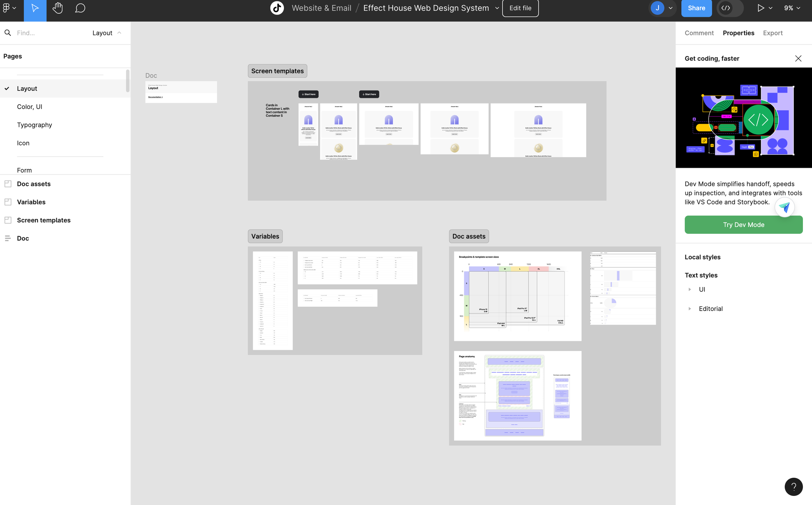This screenshot has width=812, height=505.
Task: Toggle Dev Mode switch
Action: pyautogui.click(x=730, y=8)
